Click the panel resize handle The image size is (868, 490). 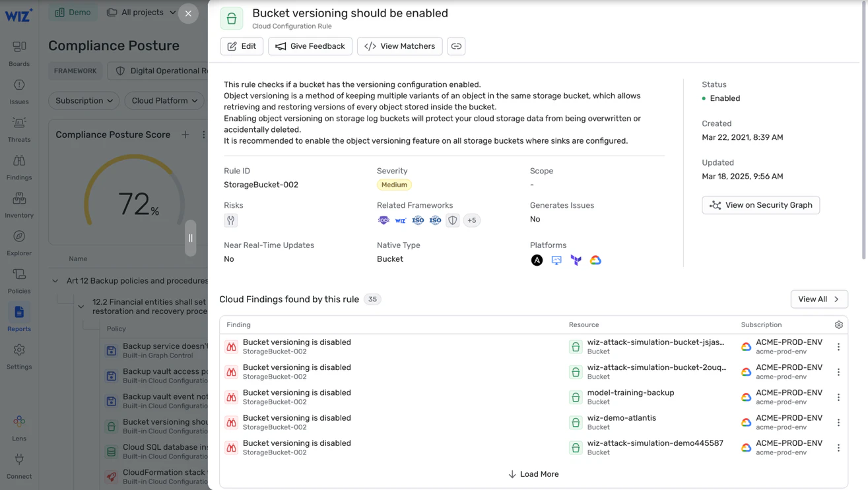click(190, 238)
